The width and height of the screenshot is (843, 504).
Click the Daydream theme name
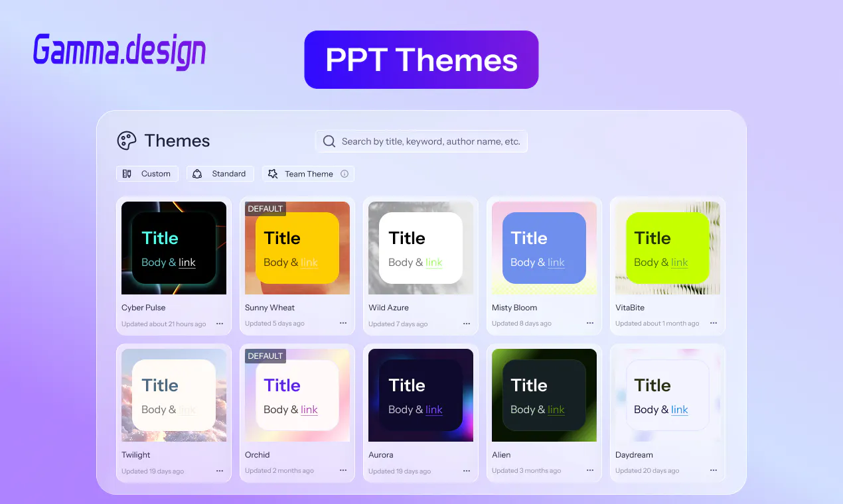click(634, 455)
